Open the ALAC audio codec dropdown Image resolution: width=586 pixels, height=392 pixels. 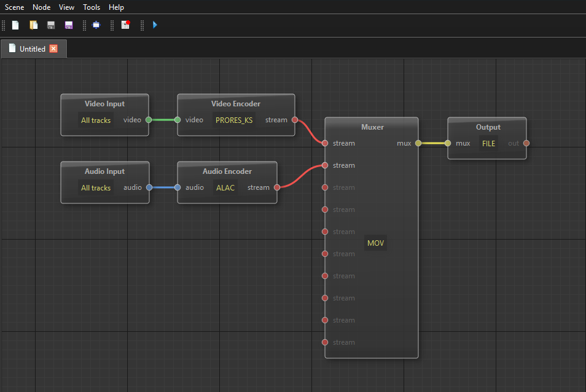click(x=225, y=188)
